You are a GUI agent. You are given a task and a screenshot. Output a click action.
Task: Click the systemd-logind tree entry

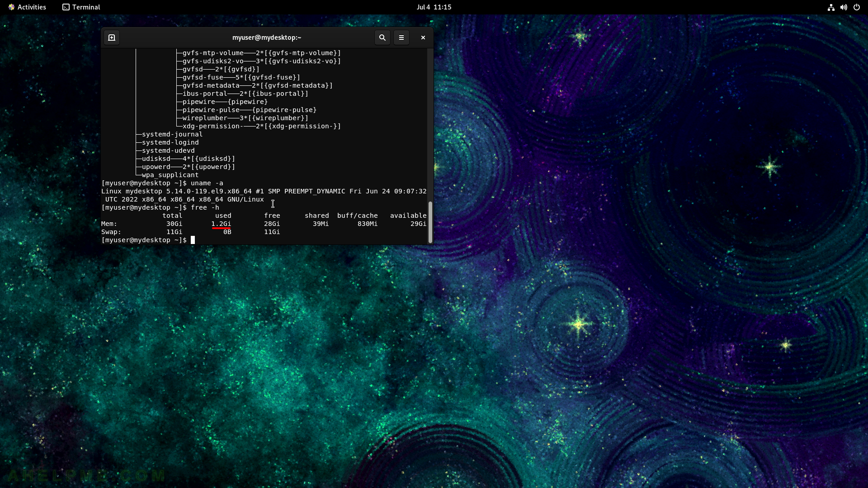(x=170, y=142)
